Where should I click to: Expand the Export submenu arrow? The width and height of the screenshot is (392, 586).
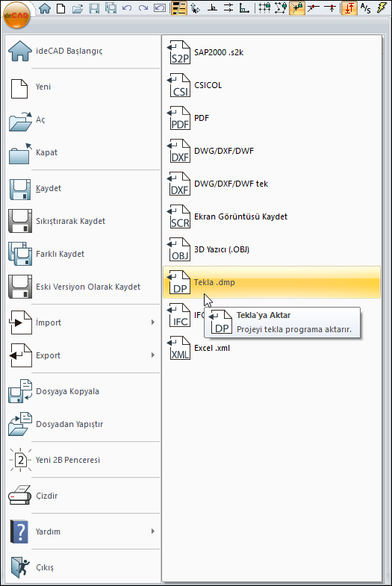click(x=153, y=355)
